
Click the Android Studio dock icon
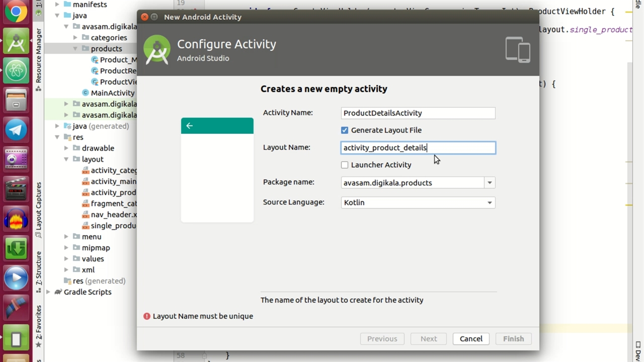coord(16,42)
